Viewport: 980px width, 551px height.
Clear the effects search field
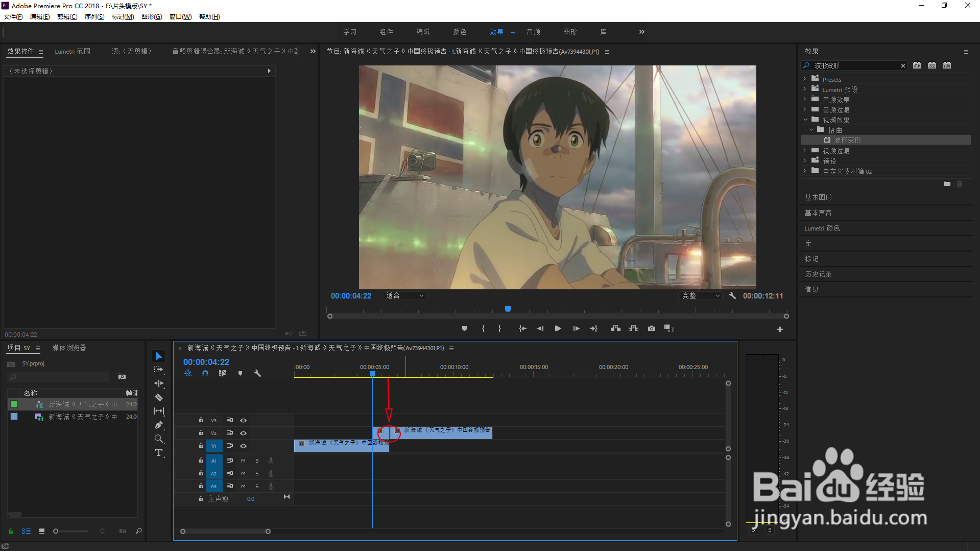pyautogui.click(x=903, y=65)
